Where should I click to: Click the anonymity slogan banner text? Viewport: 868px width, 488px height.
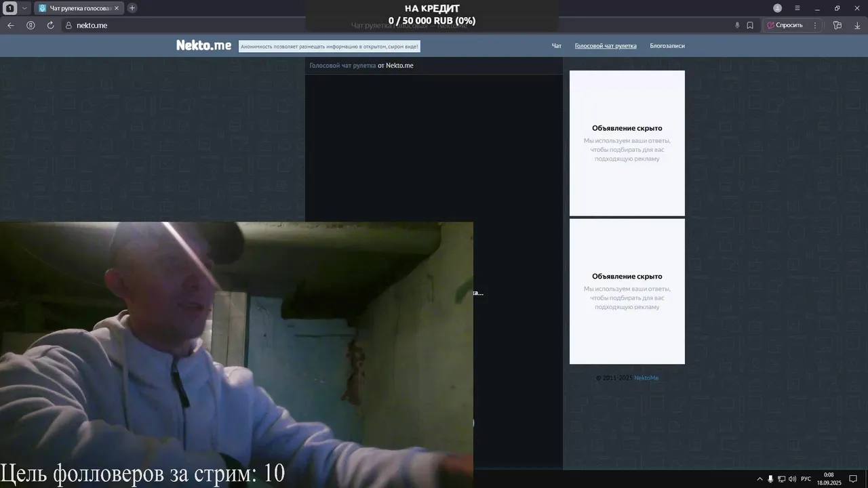tap(330, 46)
